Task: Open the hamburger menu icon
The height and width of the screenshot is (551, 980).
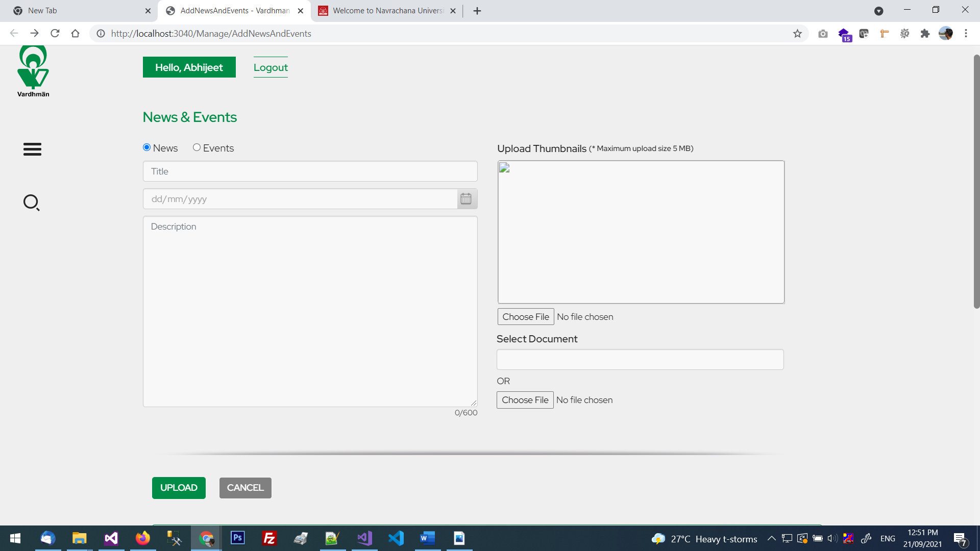Action: [x=32, y=149]
